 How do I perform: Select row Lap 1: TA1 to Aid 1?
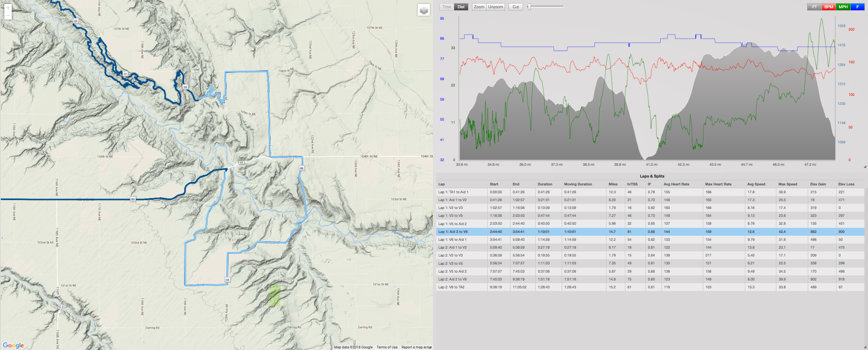[x=650, y=192]
